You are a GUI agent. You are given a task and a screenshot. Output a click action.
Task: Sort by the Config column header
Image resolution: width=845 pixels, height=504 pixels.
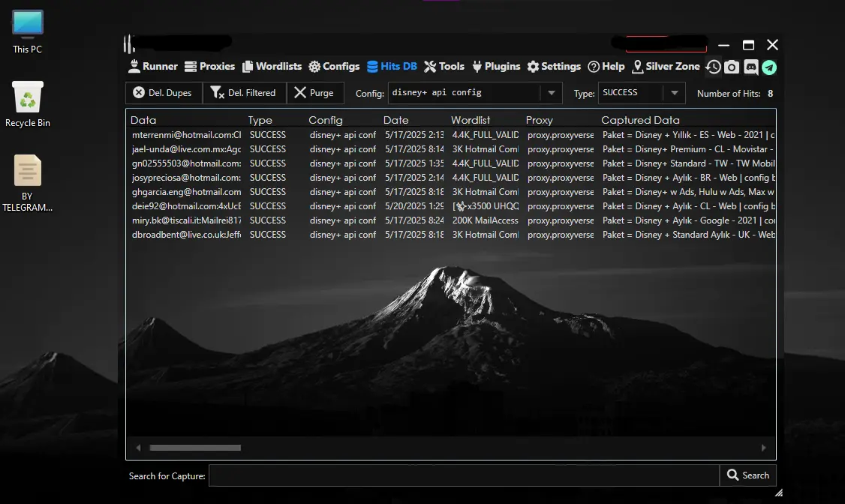326,120
